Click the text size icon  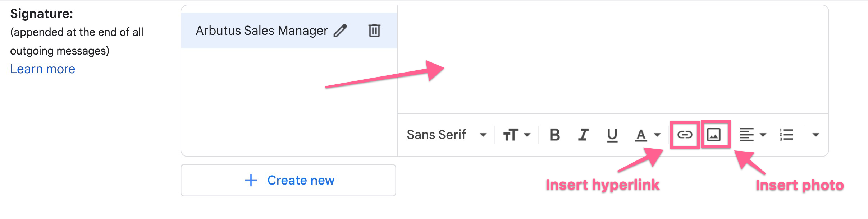click(x=511, y=135)
